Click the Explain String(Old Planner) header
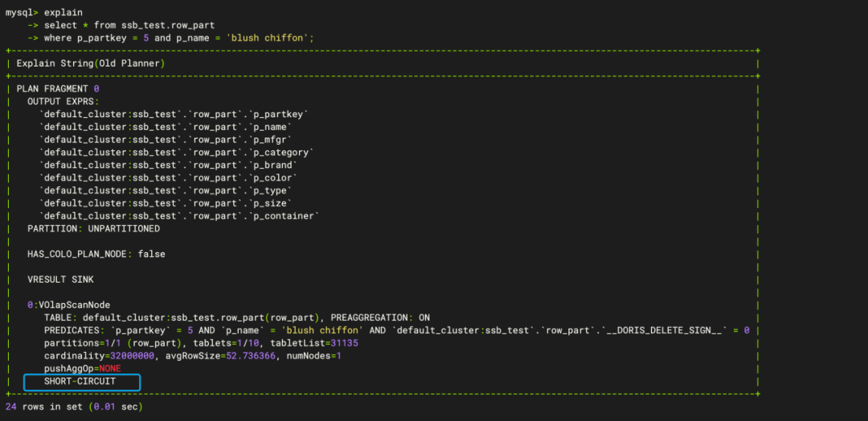This screenshot has width=868, height=421. pos(91,63)
